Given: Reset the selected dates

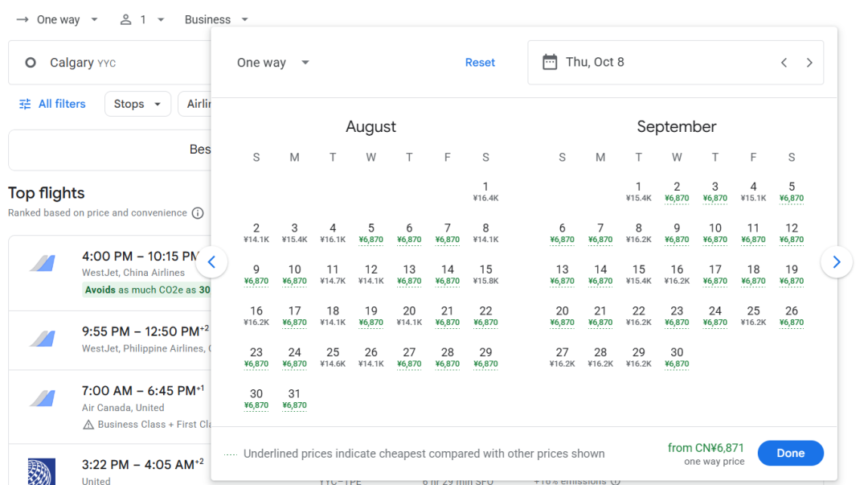Looking at the screenshot, I should tap(480, 63).
